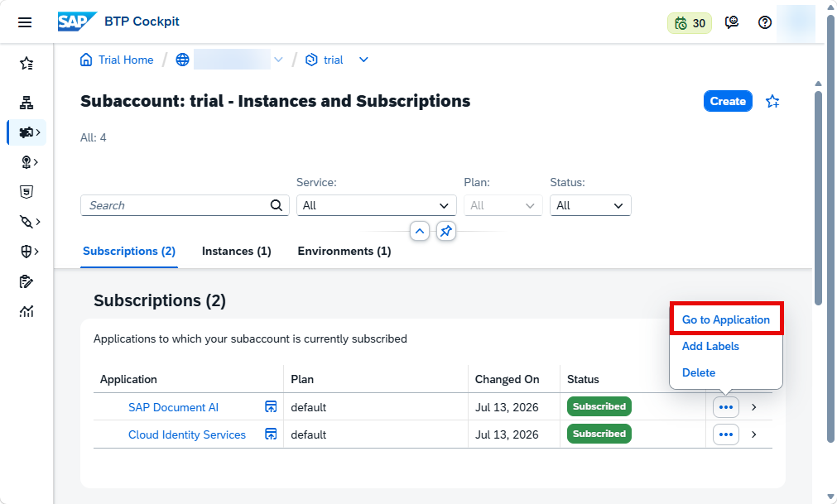Open Entitlements edit-list icon in sidebar
This screenshot has width=837, height=504.
[x=26, y=281]
